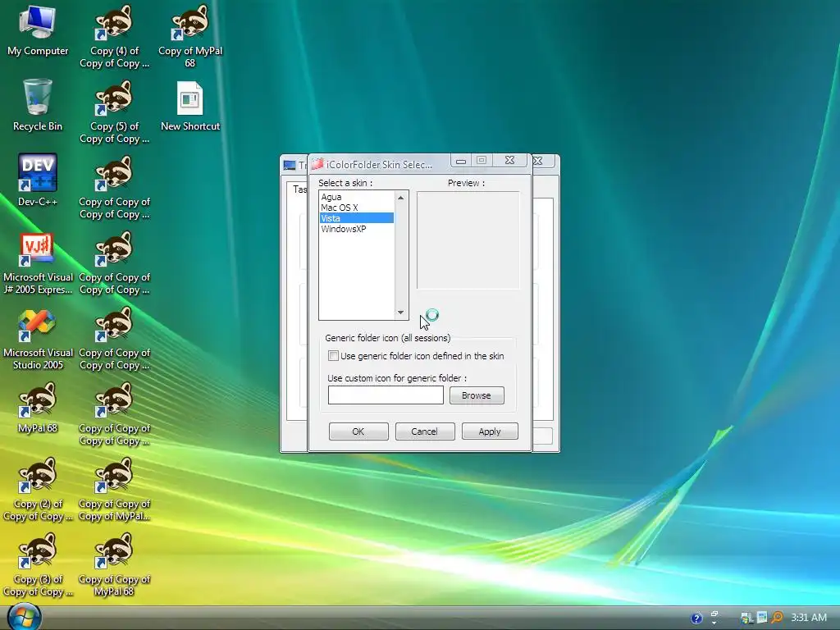Click the cascading windows icon in taskbar
Viewport: 840px width, 630px height.
[x=714, y=614]
